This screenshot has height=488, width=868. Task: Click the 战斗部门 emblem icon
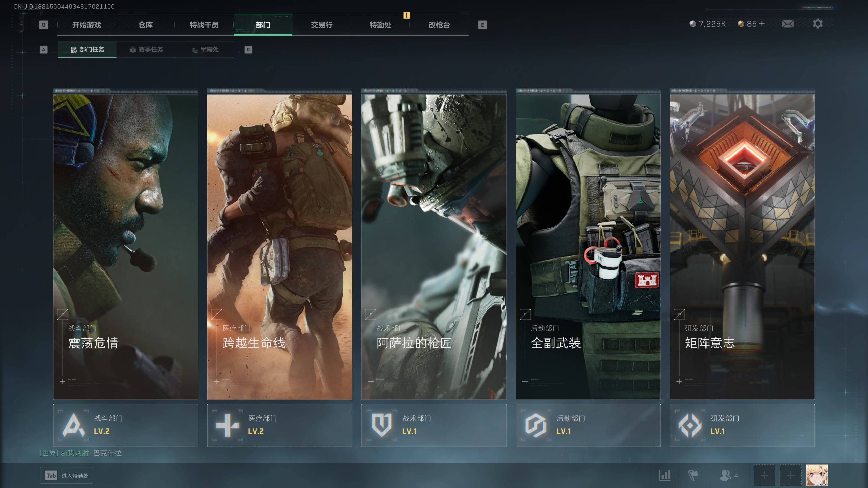[73, 425]
